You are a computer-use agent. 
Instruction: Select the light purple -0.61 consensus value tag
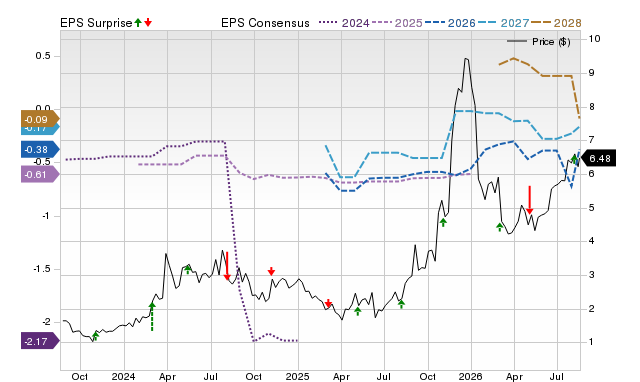(40, 175)
